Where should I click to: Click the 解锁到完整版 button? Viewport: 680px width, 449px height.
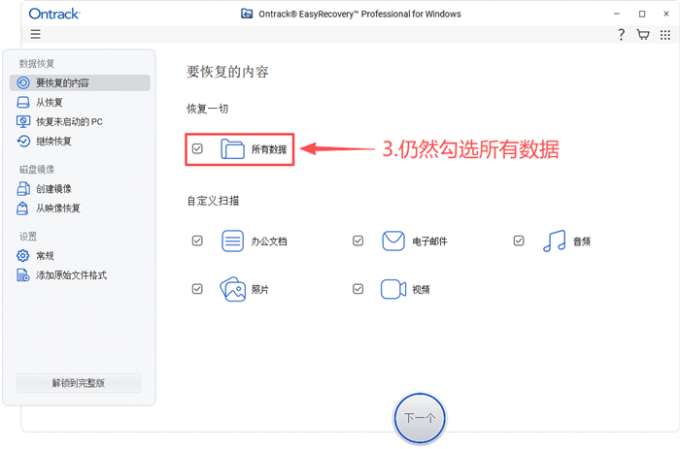click(x=79, y=383)
